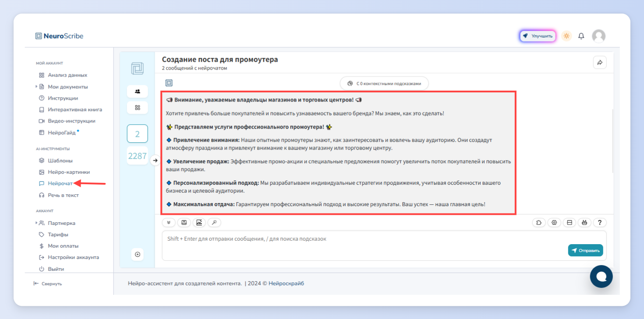Viewport: 644px width, 319px height.
Task: Open Мои документы in the sidebar
Action: pos(67,87)
